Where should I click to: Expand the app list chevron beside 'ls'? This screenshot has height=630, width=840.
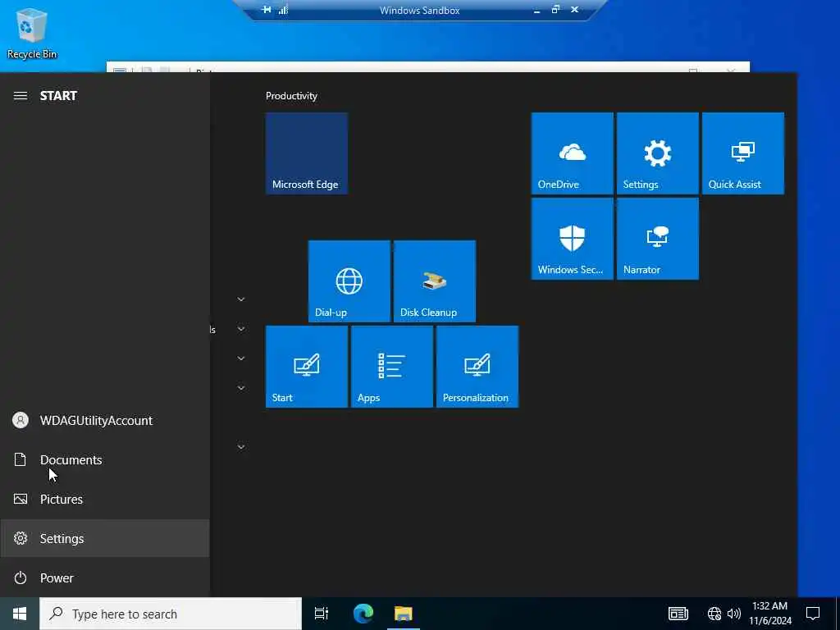pos(241,329)
